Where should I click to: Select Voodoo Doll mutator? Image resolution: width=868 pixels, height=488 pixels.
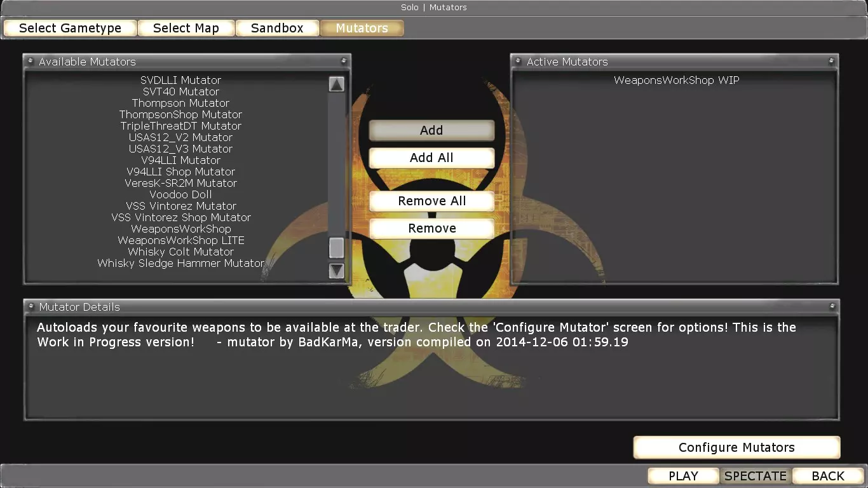tap(181, 194)
